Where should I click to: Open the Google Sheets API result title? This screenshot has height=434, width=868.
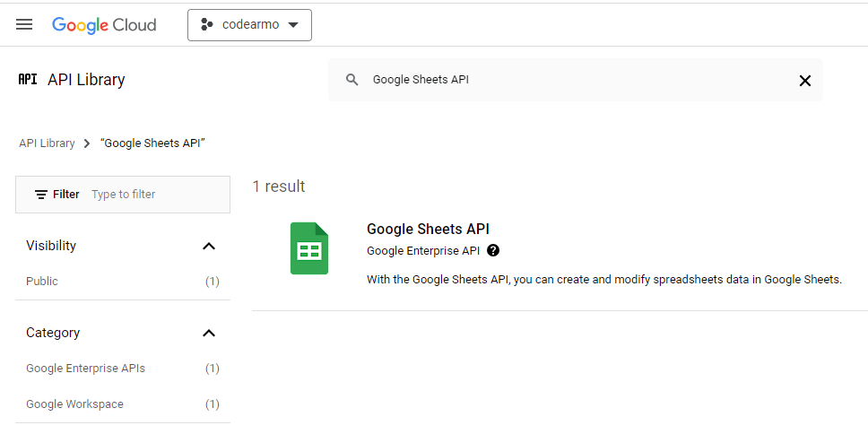(x=428, y=230)
